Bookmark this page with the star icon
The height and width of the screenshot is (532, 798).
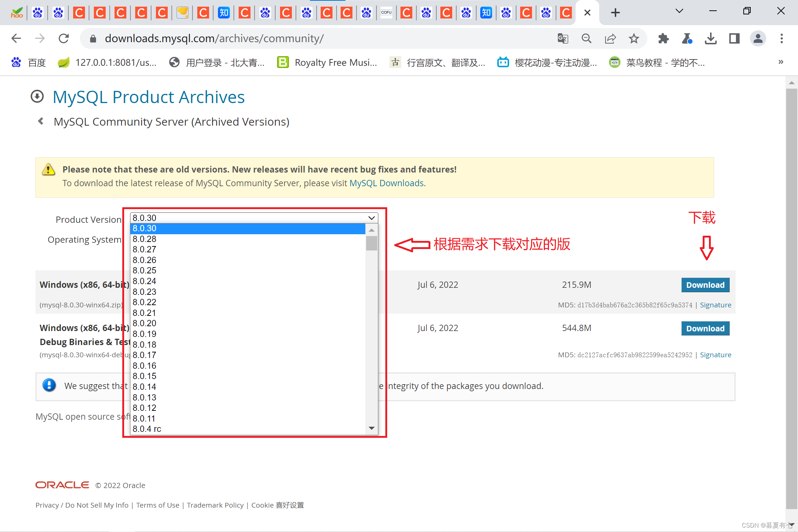click(634, 38)
